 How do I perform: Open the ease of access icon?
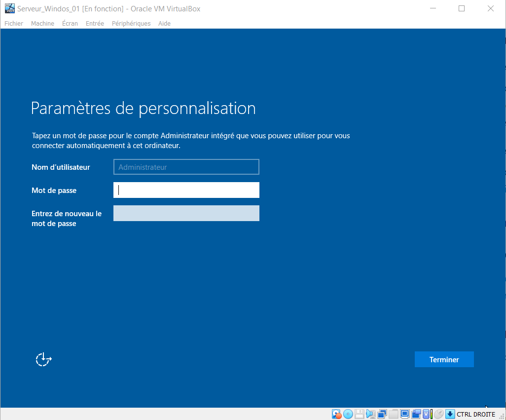coord(43,360)
